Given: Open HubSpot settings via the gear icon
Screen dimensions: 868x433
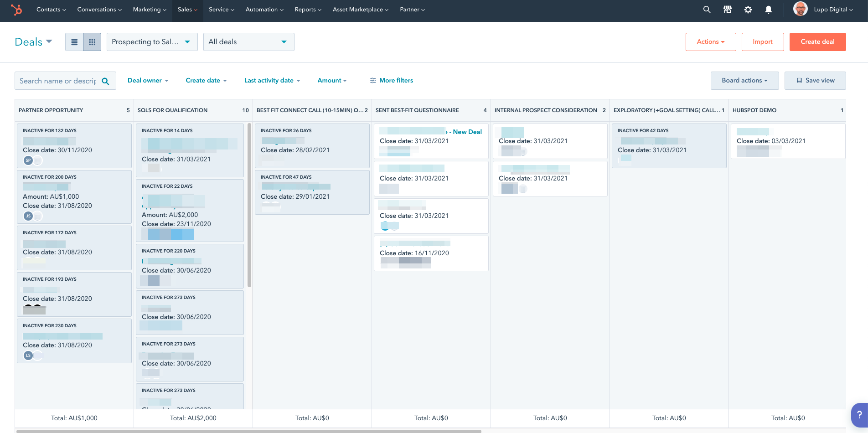Looking at the screenshot, I should (748, 9).
